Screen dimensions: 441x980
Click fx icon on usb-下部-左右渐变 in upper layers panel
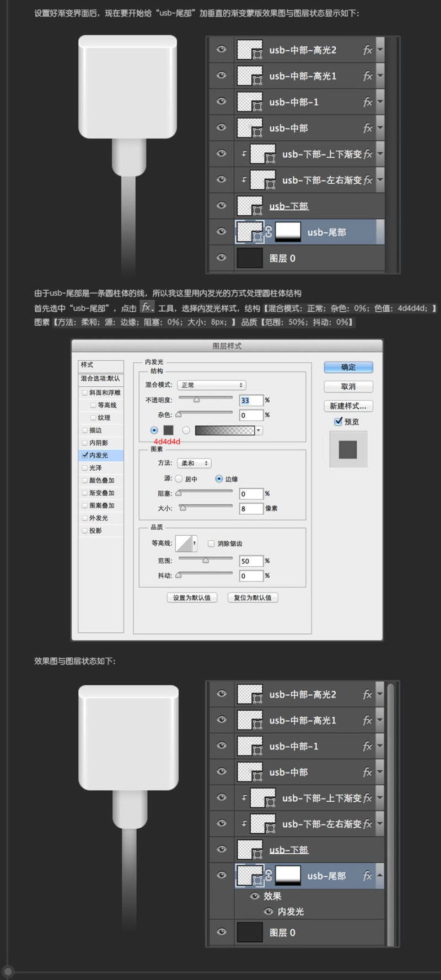(x=368, y=180)
